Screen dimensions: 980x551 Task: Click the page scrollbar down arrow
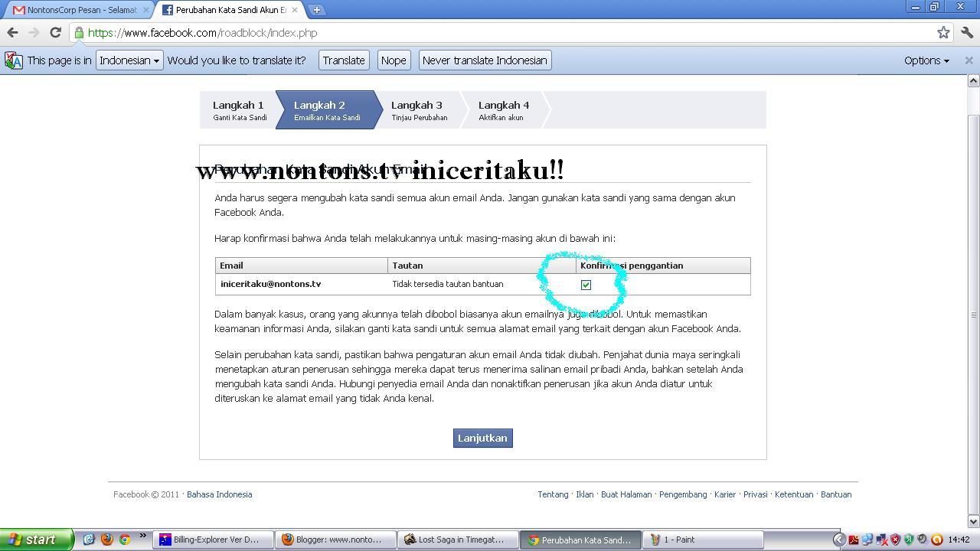pyautogui.click(x=974, y=521)
